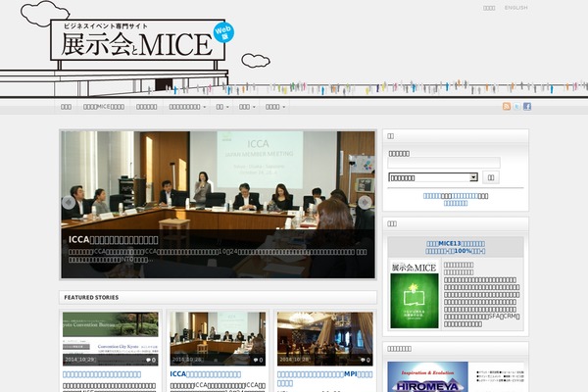Advance slideshow with right arrow
The image size is (588, 392).
365,203
